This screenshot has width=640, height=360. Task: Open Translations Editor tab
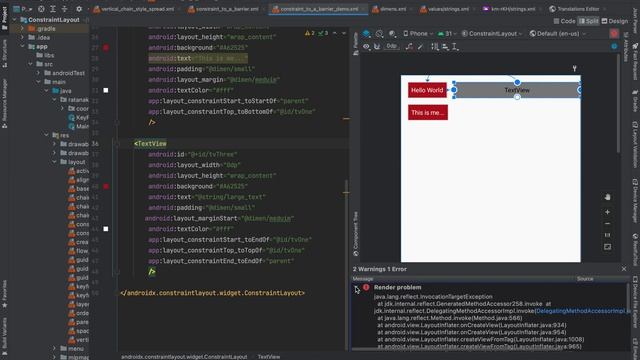click(x=574, y=9)
